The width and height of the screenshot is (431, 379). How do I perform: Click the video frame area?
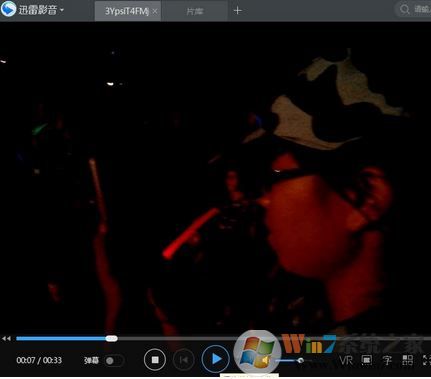tap(215, 178)
